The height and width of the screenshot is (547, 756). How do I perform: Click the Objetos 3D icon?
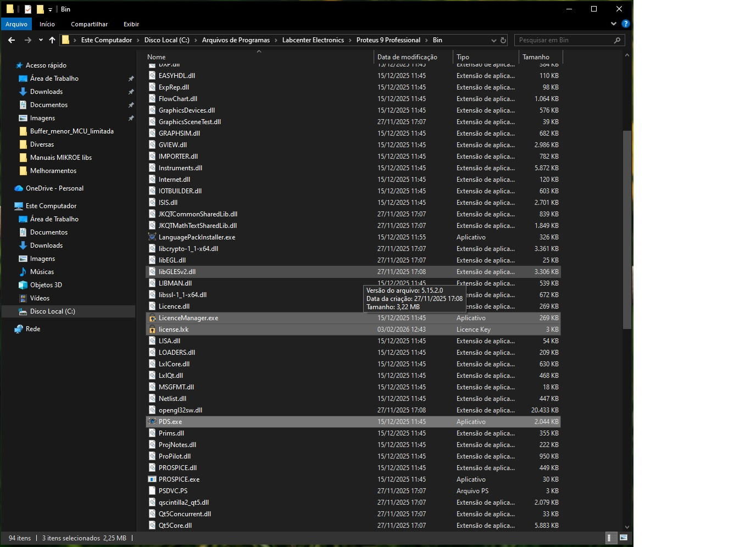click(23, 285)
